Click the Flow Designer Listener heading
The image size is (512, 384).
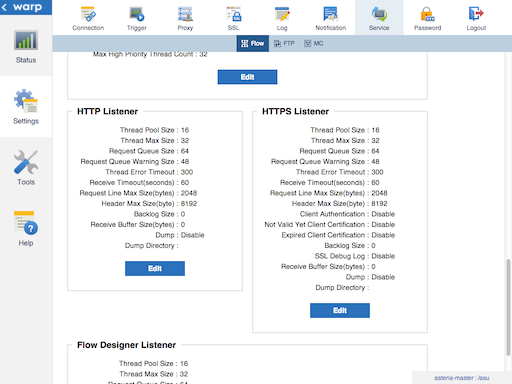tap(126, 345)
